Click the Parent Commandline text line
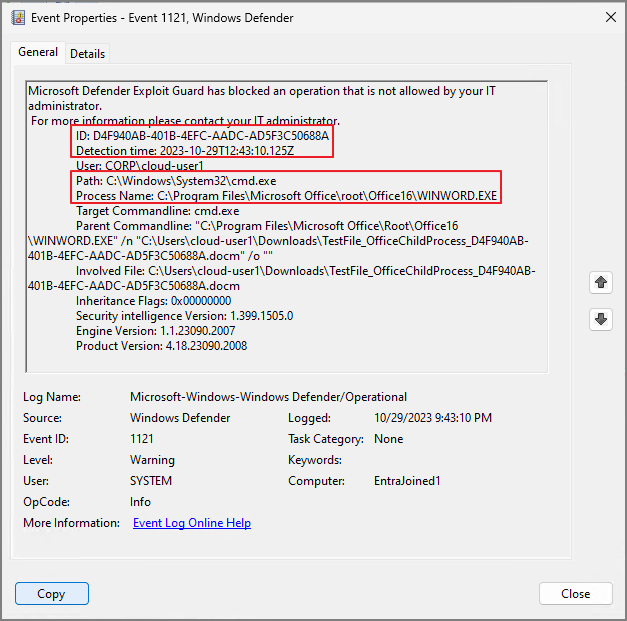627x621 pixels. point(267,226)
